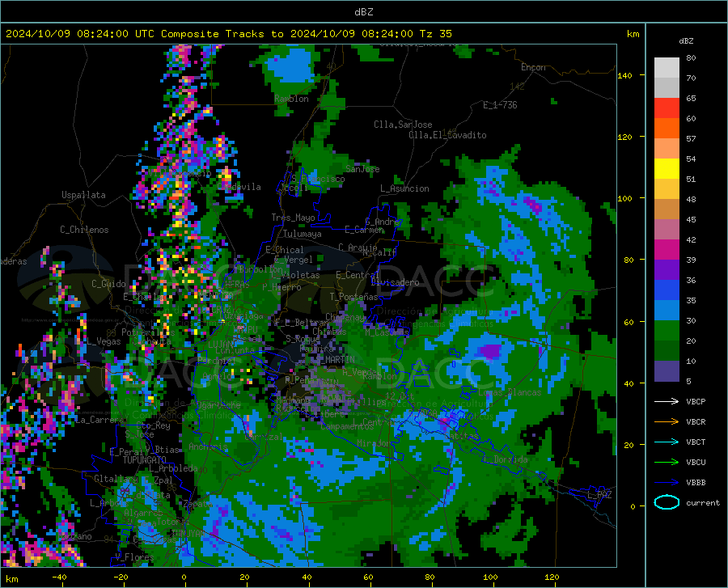This screenshot has height=588, width=728.
Task: Select the bright green 20 dBZ swatch
Action: pos(667,331)
